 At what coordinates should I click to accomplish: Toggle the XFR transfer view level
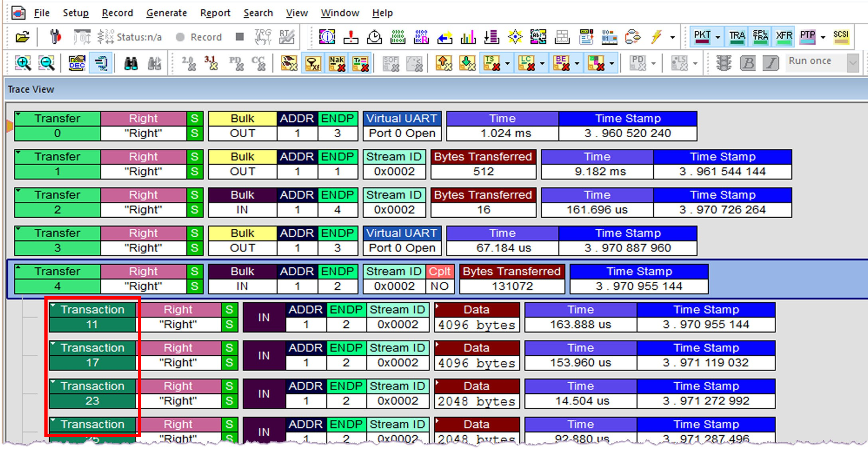coord(784,37)
